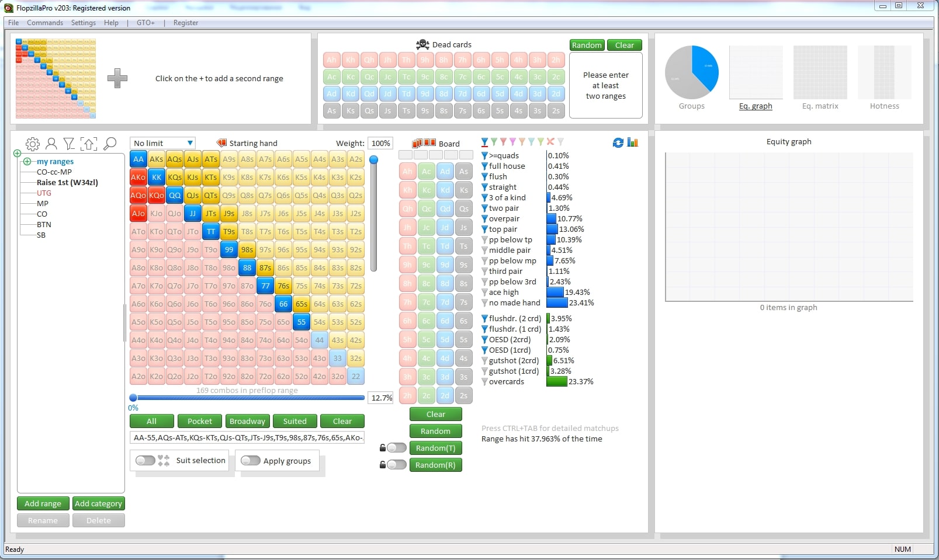
Task: Click the Pocket pairs selection button
Action: coord(200,421)
